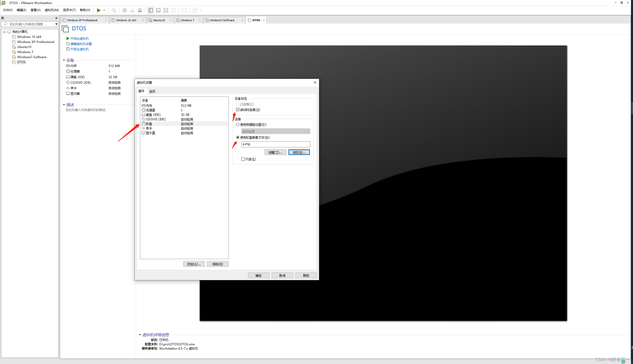Click the thumbnail bar view icon
Viewport: 633px width, 364px height.
pos(158,10)
